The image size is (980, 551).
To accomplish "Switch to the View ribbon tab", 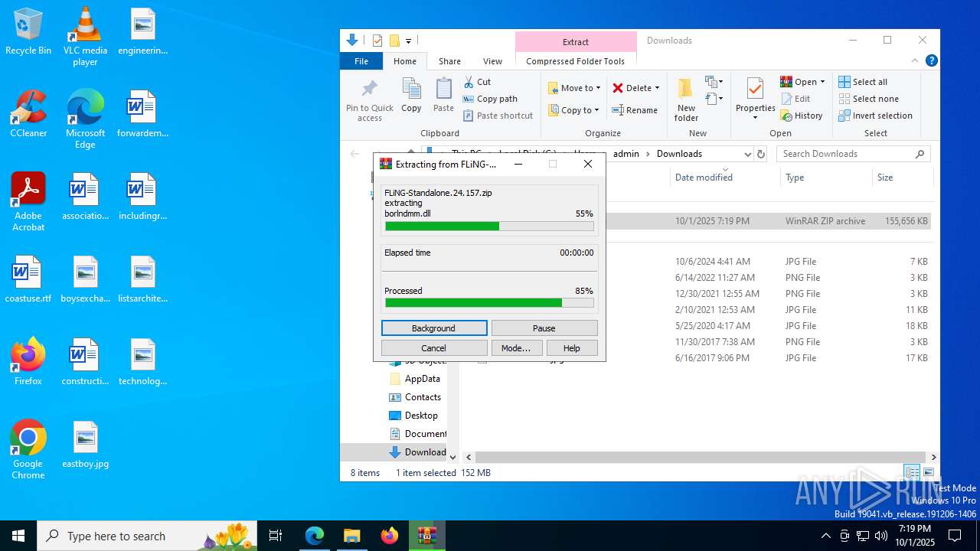I will click(x=492, y=61).
